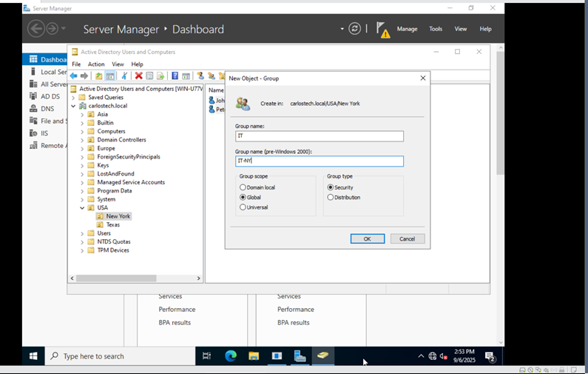Screen dimensions: 588x374
Task: Choose the Distribution group type
Action: 331,198
